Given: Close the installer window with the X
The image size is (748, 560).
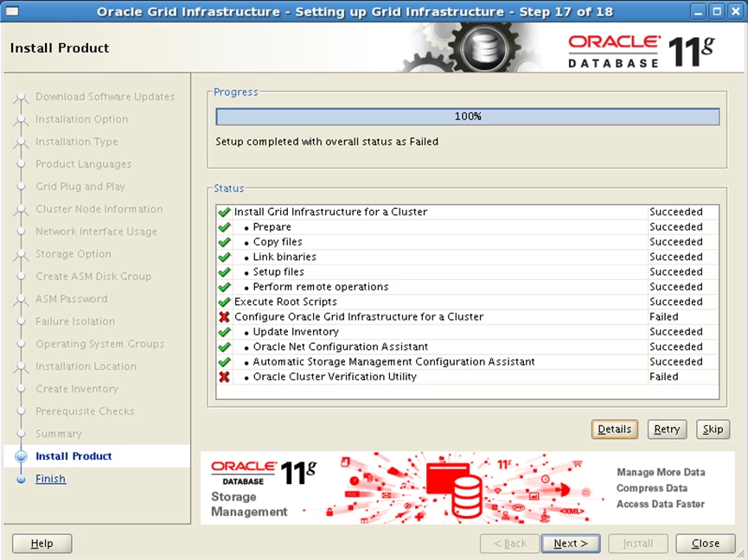Looking at the screenshot, I should coord(736,11).
